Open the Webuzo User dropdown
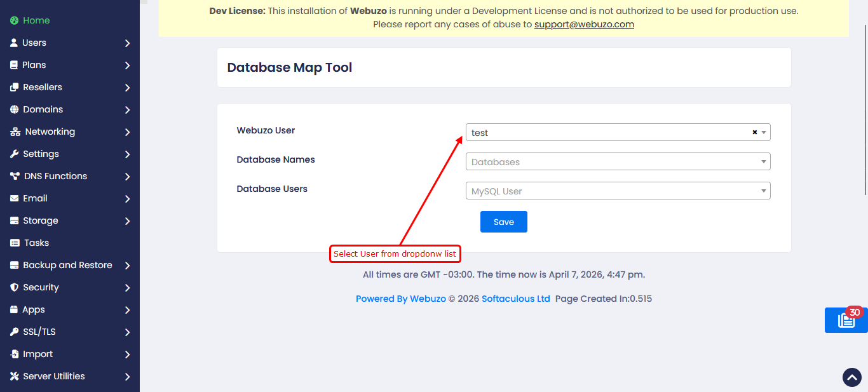This screenshot has height=392, width=868. (610, 133)
